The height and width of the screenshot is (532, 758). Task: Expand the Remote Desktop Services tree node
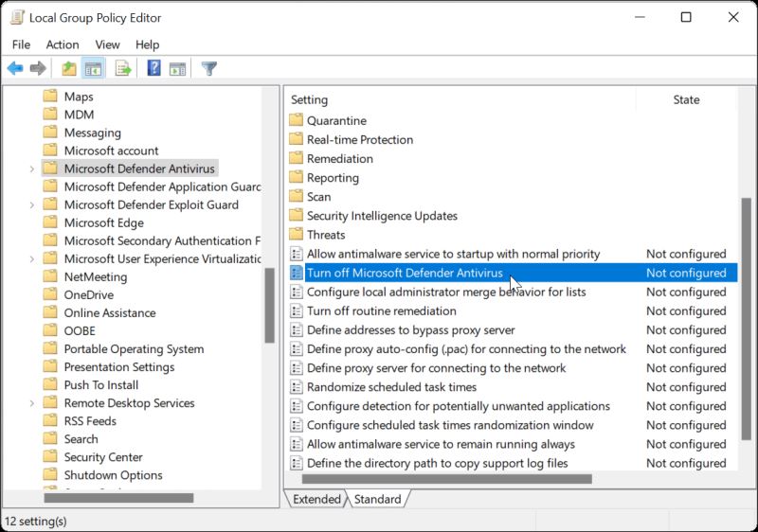32,403
